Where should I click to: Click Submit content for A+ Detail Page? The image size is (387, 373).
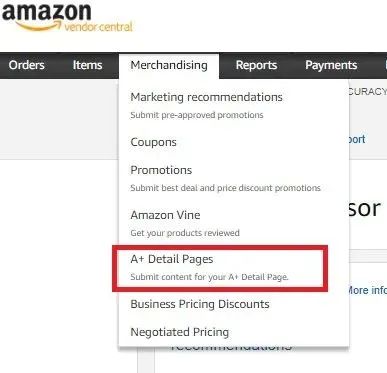pos(209,277)
